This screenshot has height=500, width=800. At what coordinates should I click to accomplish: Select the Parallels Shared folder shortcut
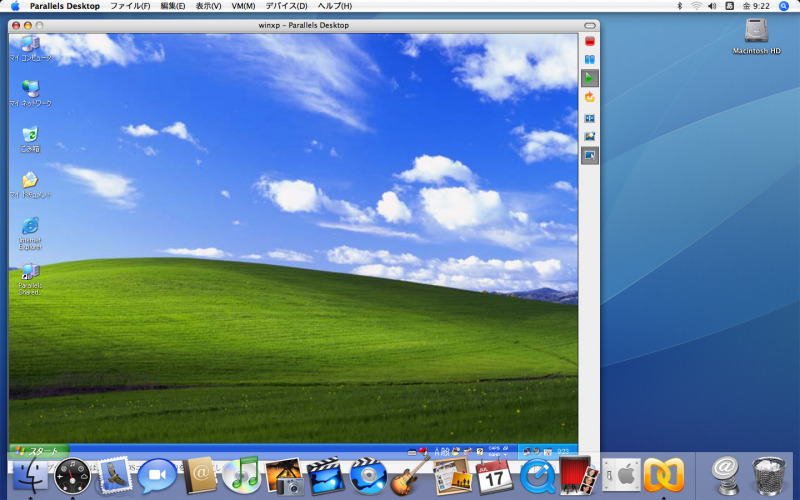click(30, 279)
